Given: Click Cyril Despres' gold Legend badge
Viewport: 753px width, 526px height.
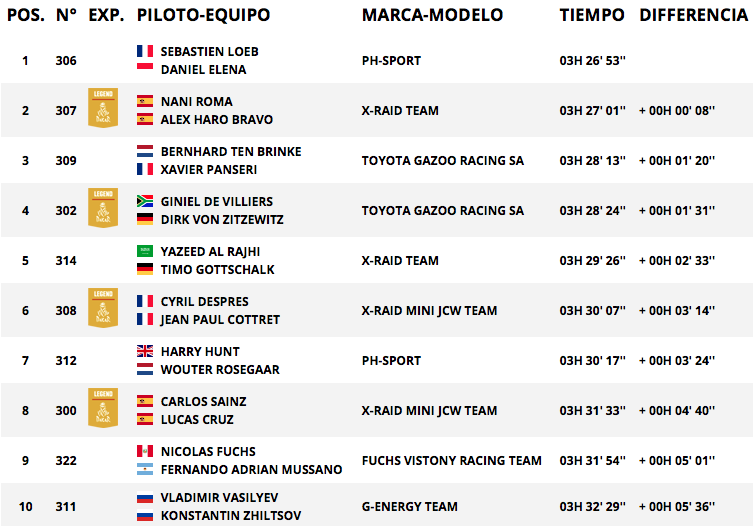Looking at the screenshot, I should 103,307.
